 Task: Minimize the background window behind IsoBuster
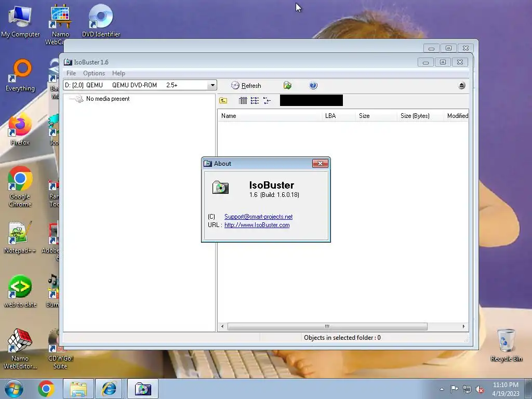coord(431,48)
